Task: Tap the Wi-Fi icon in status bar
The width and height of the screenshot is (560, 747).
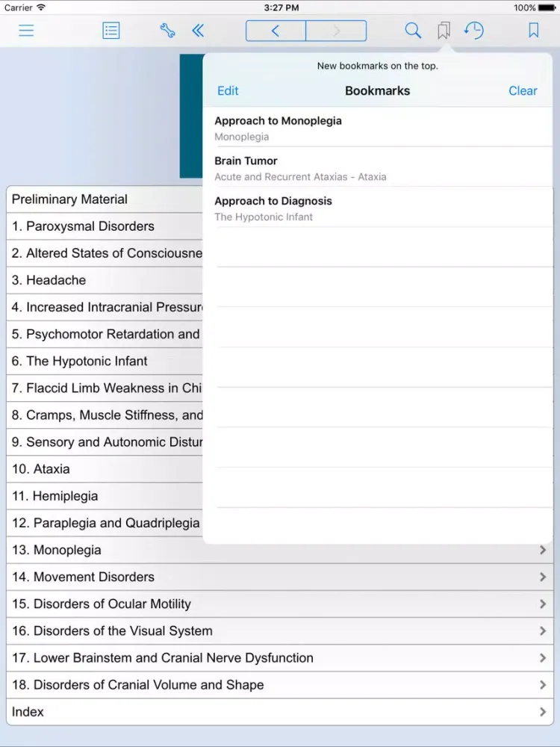Action: pos(41,7)
